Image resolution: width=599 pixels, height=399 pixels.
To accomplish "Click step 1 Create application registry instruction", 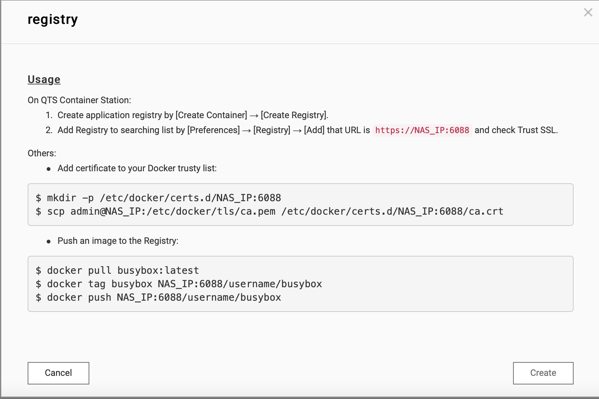I will coord(187,115).
